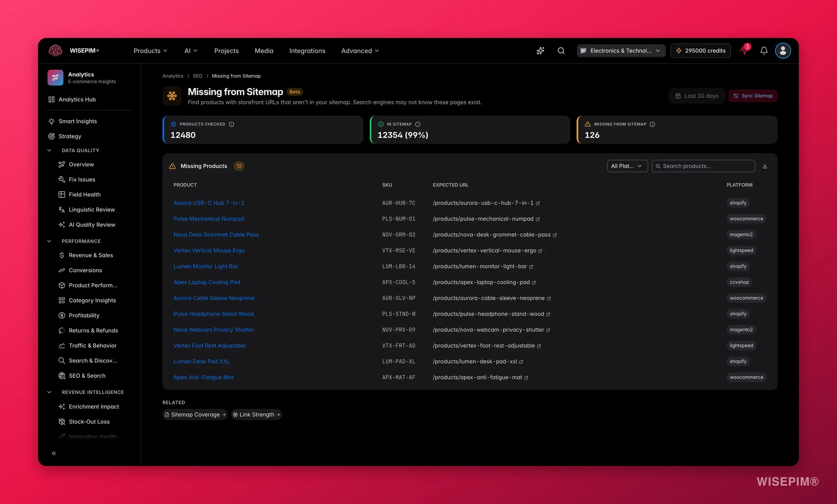Image resolution: width=837 pixels, height=504 pixels.
Task: Open the user profile avatar
Action: pyautogui.click(x=783, y=51)
